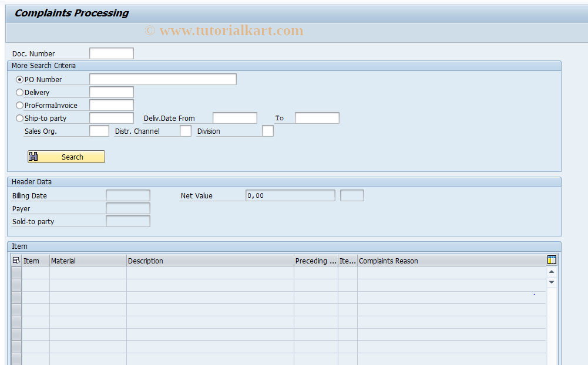Click the Sales Org. input field
The width and height of the screenshot is (588, 365).
pos(99,131)
